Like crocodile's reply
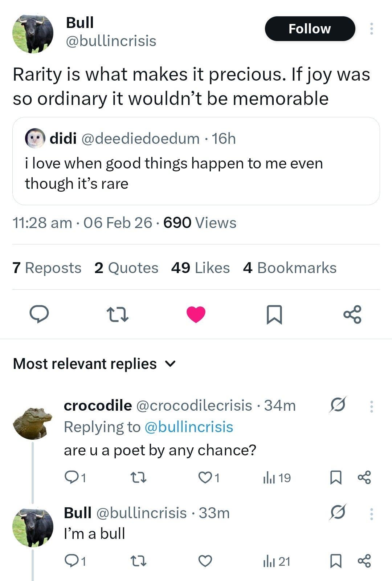The width and height of the screenshot is (392, 581). point(205,478)
